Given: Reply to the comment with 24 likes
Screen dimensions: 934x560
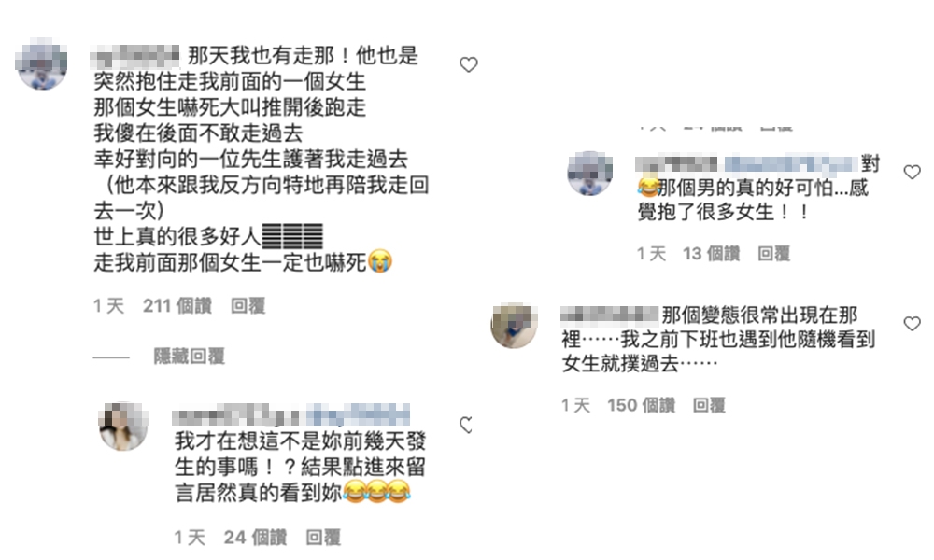Looking at the screenshot, I should pyautogui.click(x=323, y=538).
